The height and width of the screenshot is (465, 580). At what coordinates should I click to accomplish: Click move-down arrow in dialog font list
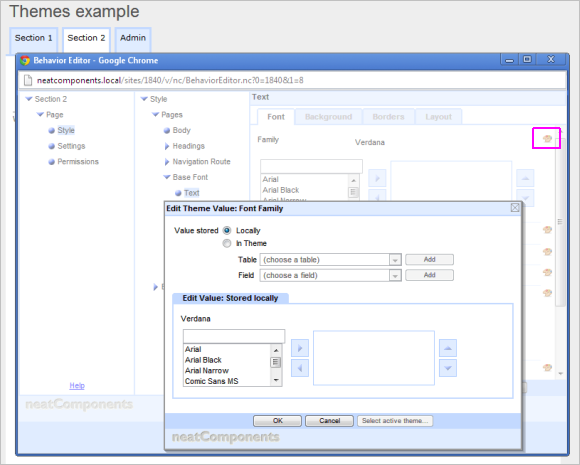click(x=448, y=368)
